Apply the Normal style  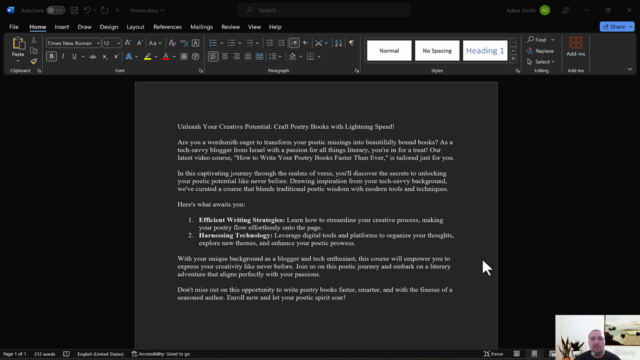(x=389, y=51)
